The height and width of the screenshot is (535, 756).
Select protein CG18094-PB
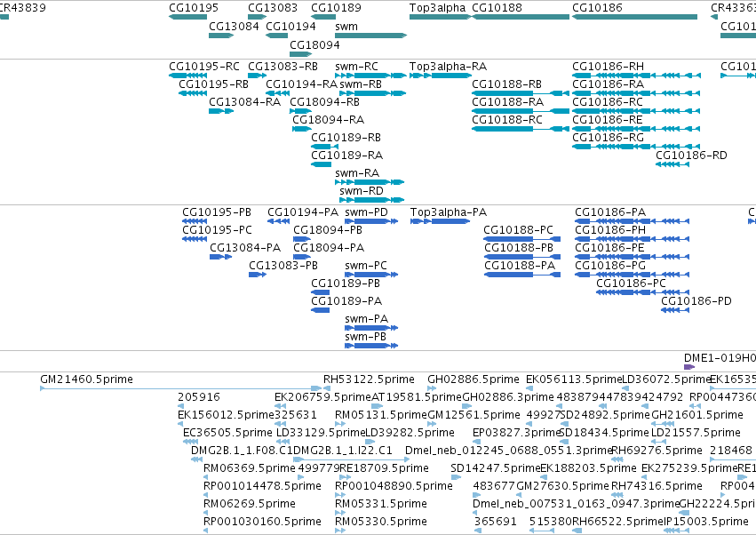(302, 239)
